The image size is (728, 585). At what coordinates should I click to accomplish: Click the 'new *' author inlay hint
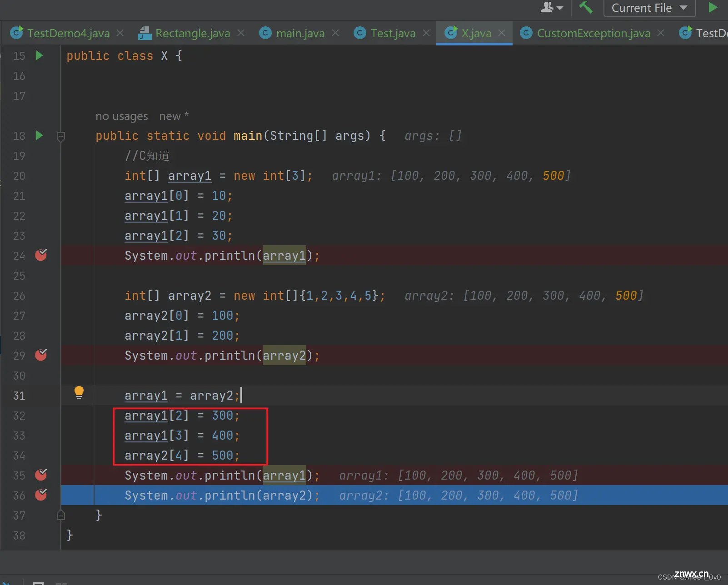(x=174, y=116)
